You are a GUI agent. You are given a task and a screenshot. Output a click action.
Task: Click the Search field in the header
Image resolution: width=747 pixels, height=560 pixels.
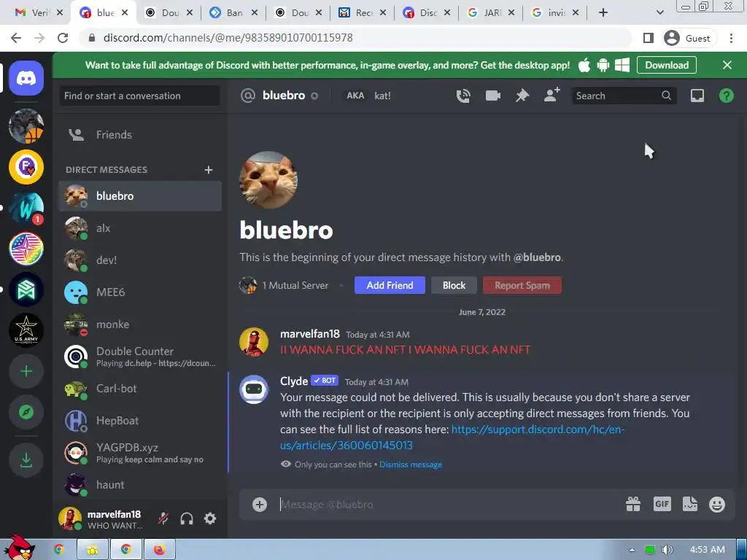pos(624,96)
